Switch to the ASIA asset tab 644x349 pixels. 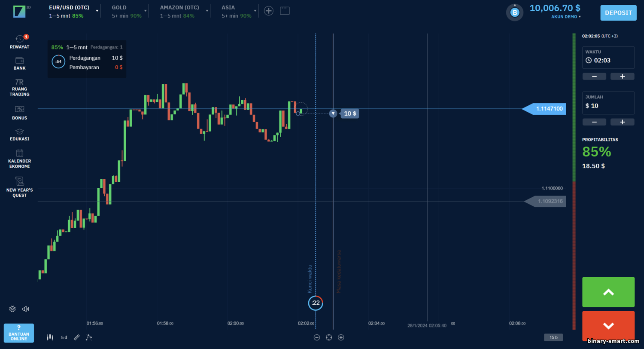(x=237, y=11)
